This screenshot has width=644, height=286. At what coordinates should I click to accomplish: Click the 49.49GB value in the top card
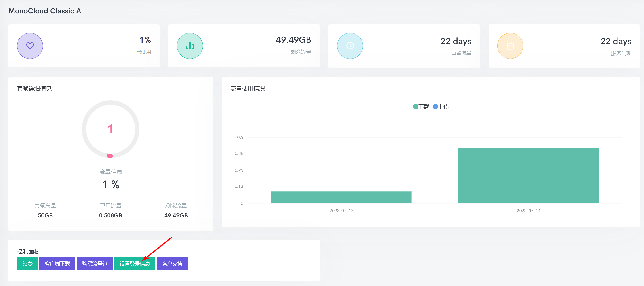[293, 40]
